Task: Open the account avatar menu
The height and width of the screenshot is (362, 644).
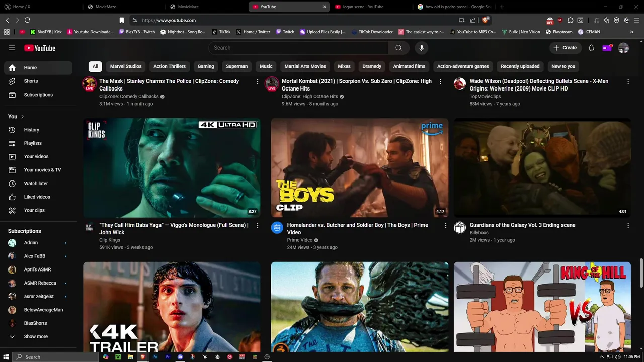Action: click(623, 48)
